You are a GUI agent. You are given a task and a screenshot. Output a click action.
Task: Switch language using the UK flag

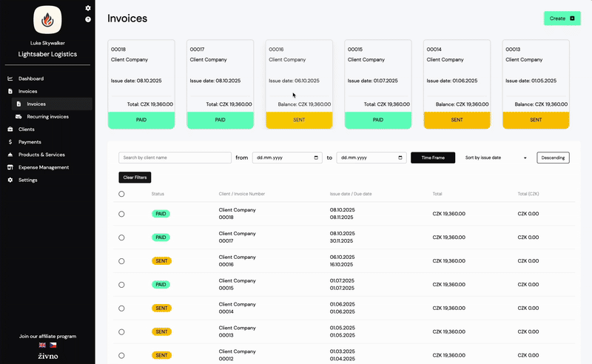[x=42, y=345]
